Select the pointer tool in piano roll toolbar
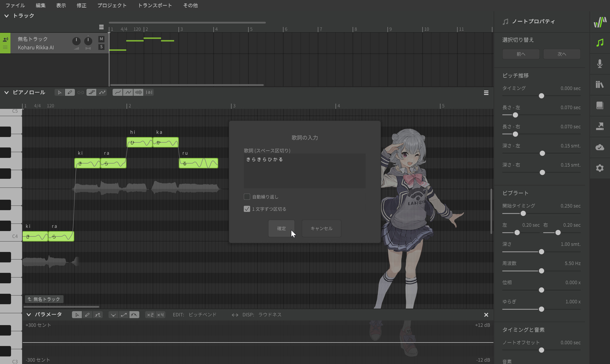 pos(59,92)
